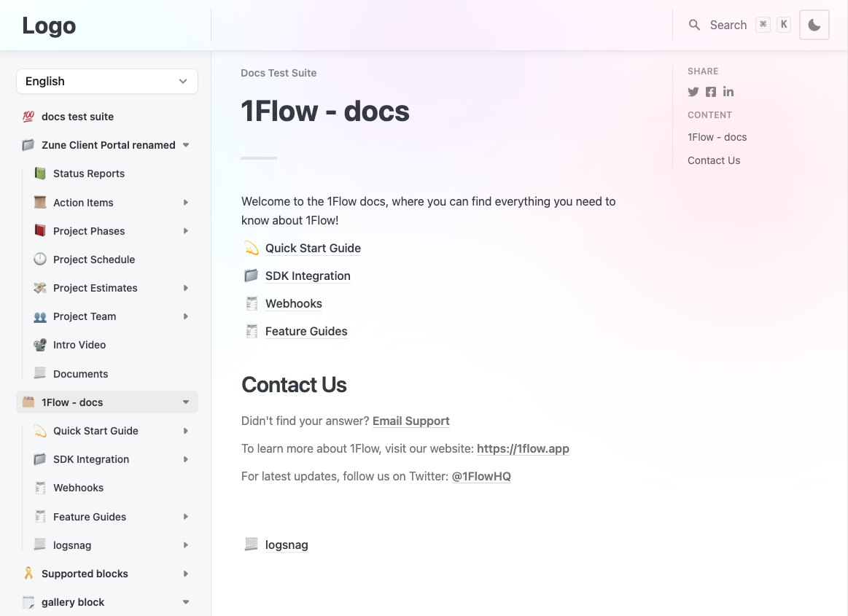The height and width of the screenshot is (616, 848).
Task: Open the English language dropdown
Action: click(107, 81)
